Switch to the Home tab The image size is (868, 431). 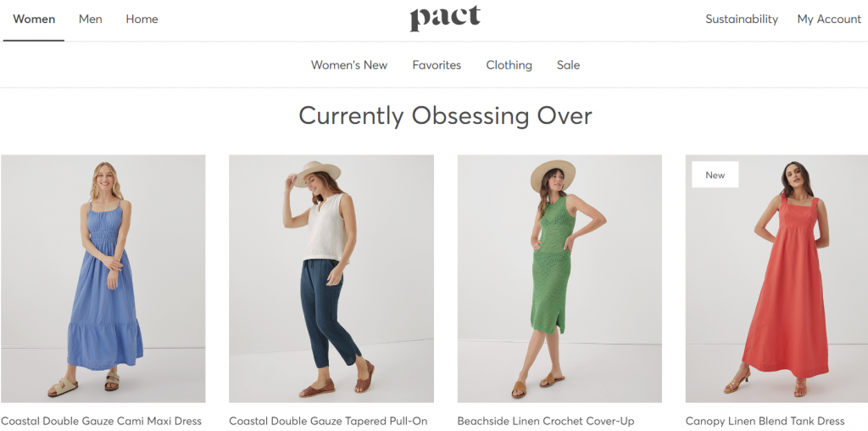pyautogui.click(x=142, y=20)
